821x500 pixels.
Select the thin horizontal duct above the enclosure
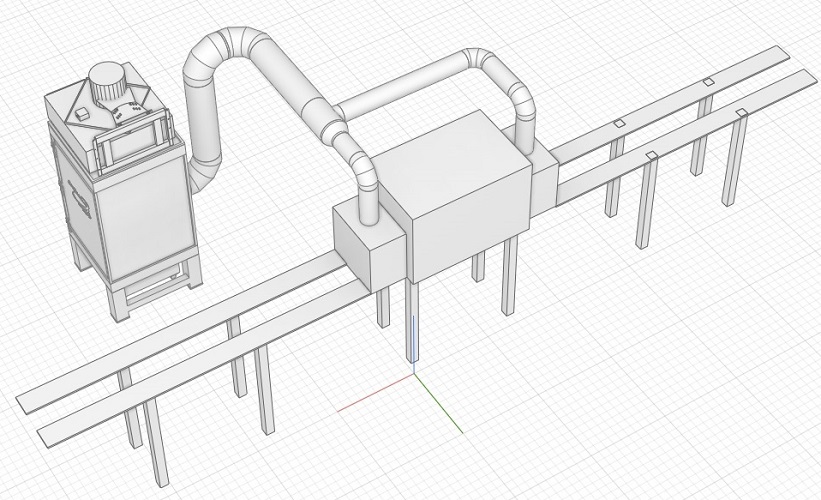pyautogui.click(x=403, y=90)
